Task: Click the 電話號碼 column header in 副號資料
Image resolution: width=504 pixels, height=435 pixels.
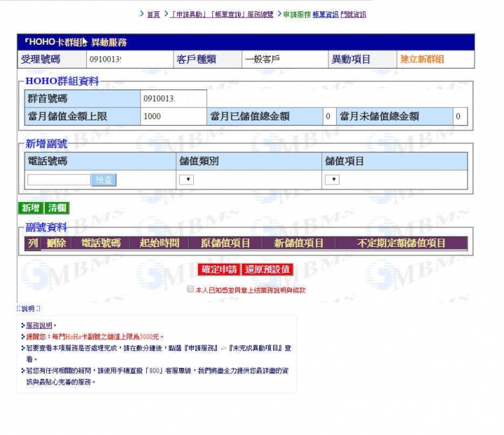Action: (x=101, y=243)
